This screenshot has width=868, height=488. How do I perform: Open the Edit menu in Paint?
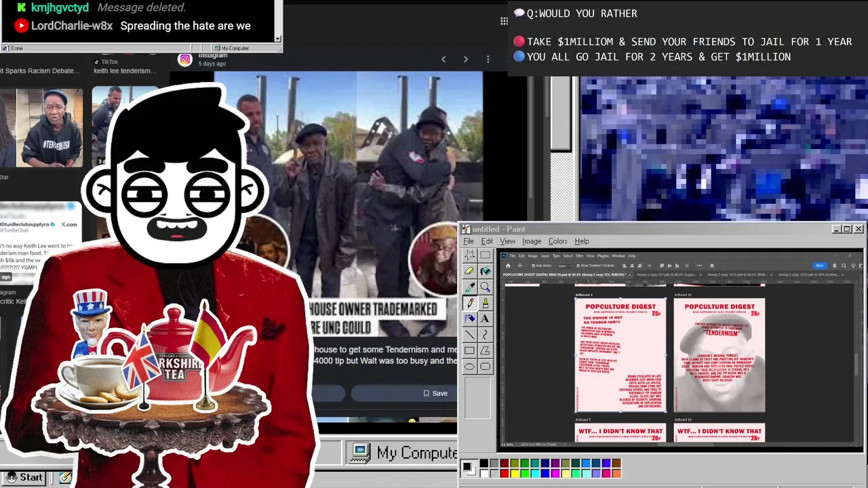[487, 241]
